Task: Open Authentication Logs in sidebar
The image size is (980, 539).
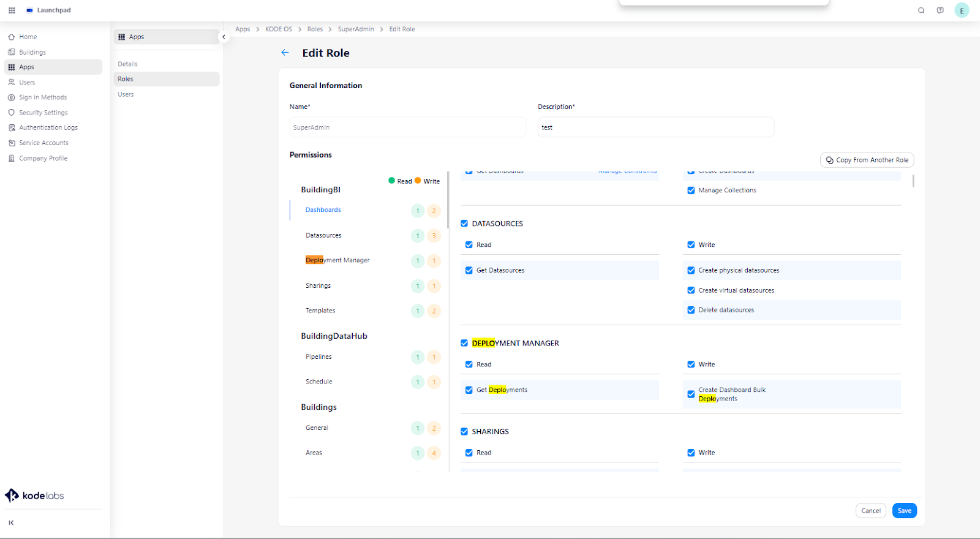Action: [x=48, y=127]
